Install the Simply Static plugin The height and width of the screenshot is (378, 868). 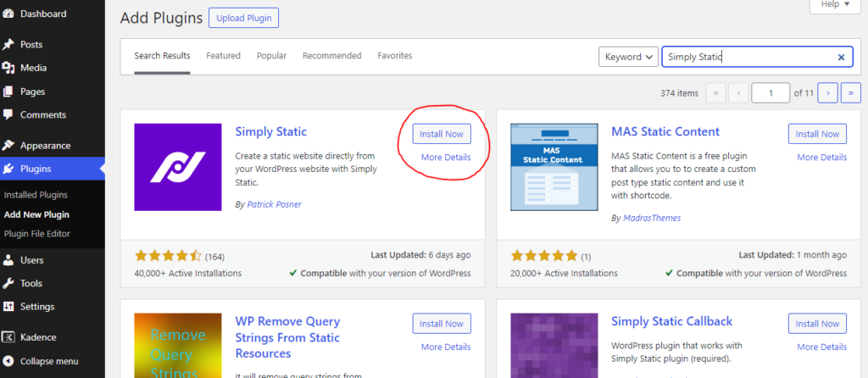tap(441, 134)
